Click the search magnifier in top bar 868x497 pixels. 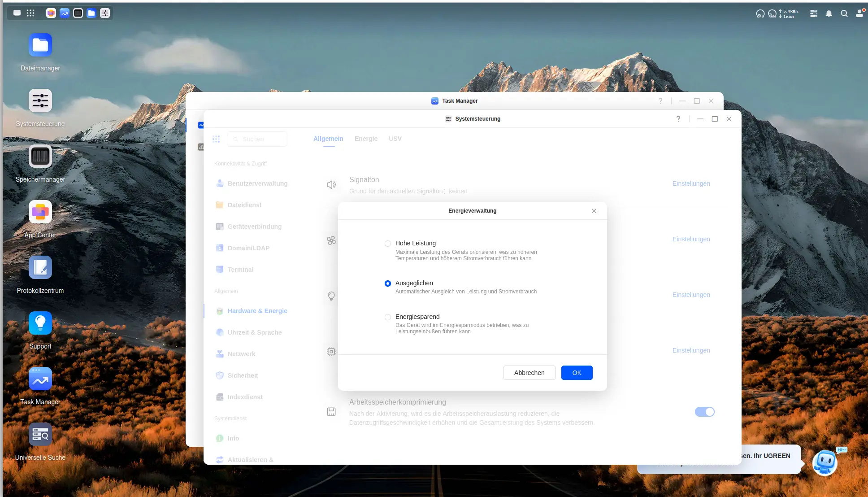pyautogui.click(x=844, y=13)
